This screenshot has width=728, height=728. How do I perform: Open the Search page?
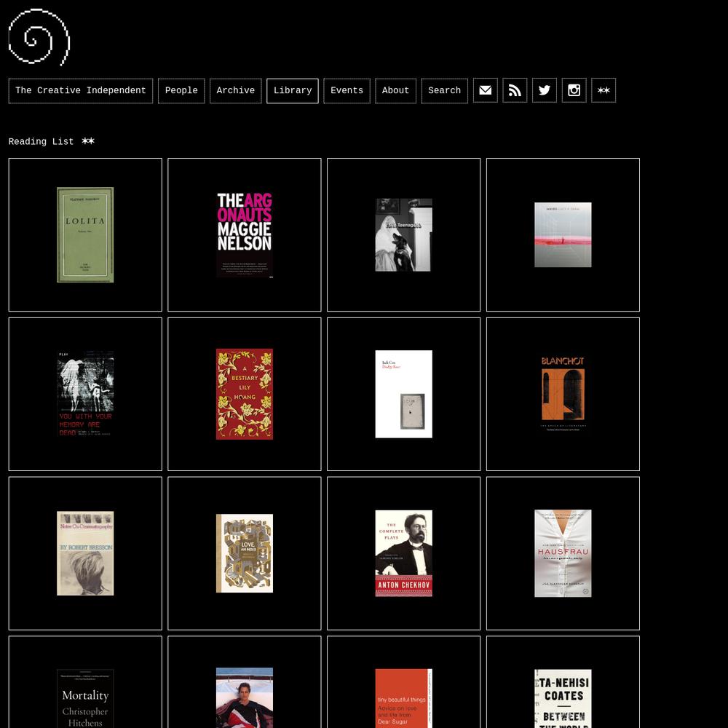tap(444, 91)
